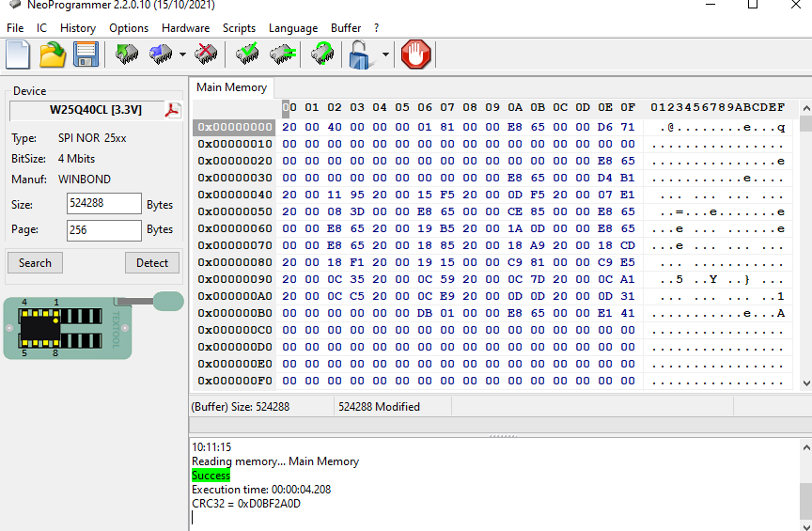Expand the unlock padlock dropdown arrow

(385, 55)
